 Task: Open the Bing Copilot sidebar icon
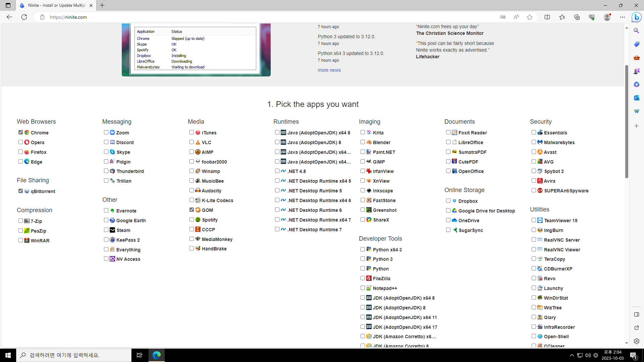[x=636, y=17]
